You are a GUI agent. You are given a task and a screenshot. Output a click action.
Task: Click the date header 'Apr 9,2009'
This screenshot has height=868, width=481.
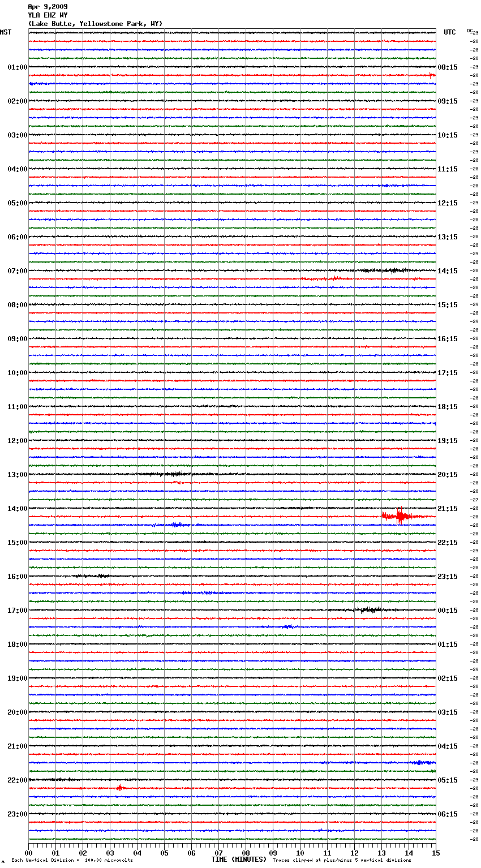[x=48, y=7]
